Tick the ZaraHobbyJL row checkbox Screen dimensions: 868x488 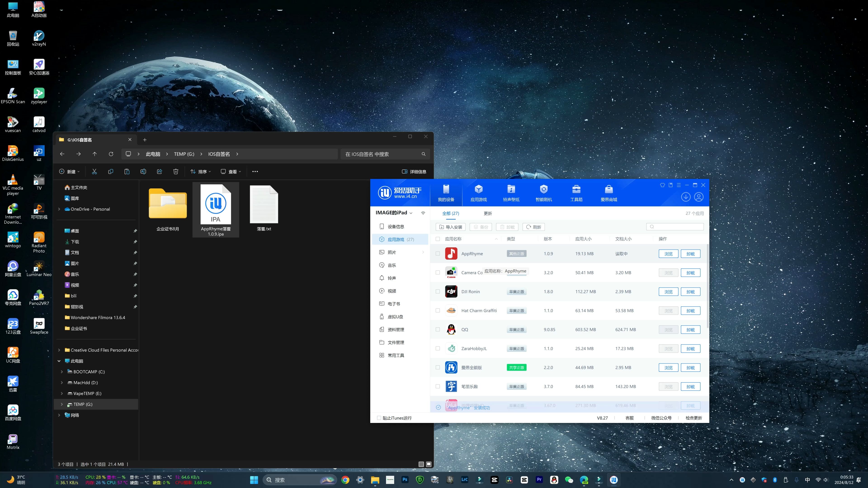[438, 349]
